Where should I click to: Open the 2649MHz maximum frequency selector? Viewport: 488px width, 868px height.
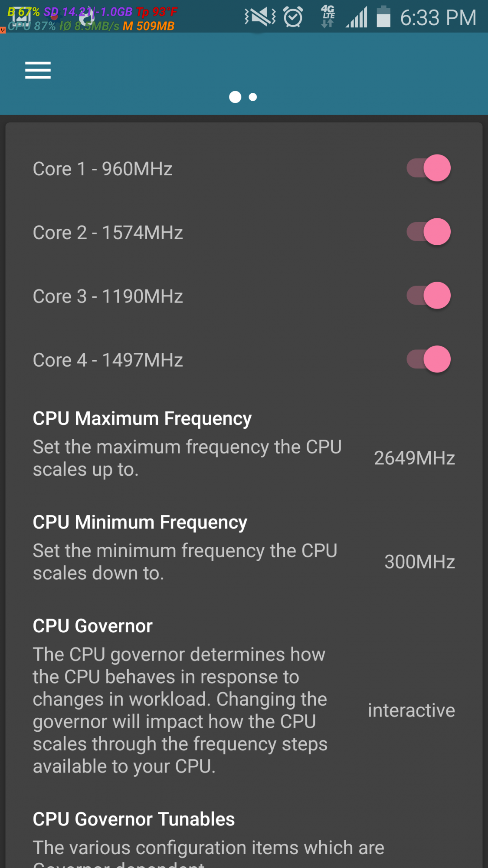click(414, 458)
